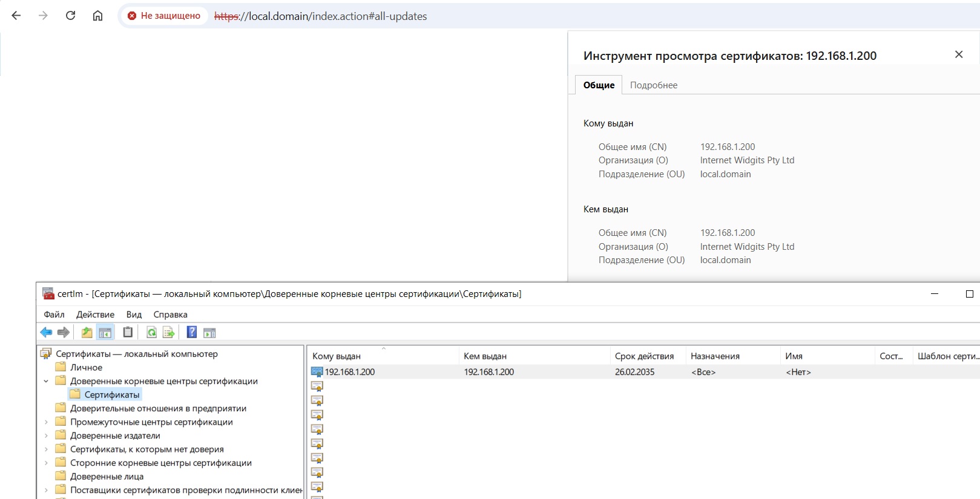Click the address bar URL
This screenshot has width=980, height=499.
(x=320, y=16)
